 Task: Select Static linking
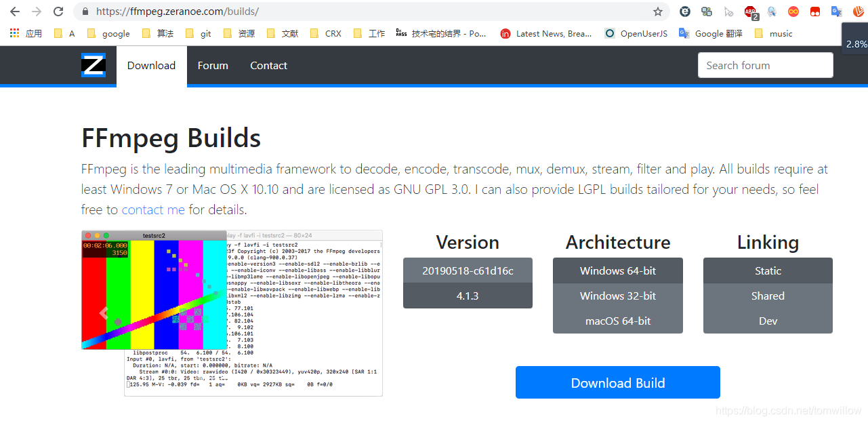click(768, 270)
